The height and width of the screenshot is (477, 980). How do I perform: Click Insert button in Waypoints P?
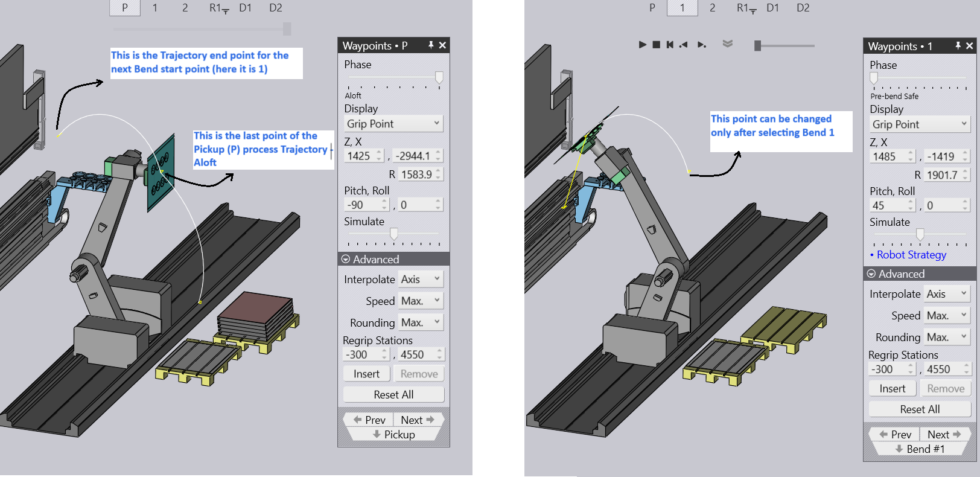366,374
